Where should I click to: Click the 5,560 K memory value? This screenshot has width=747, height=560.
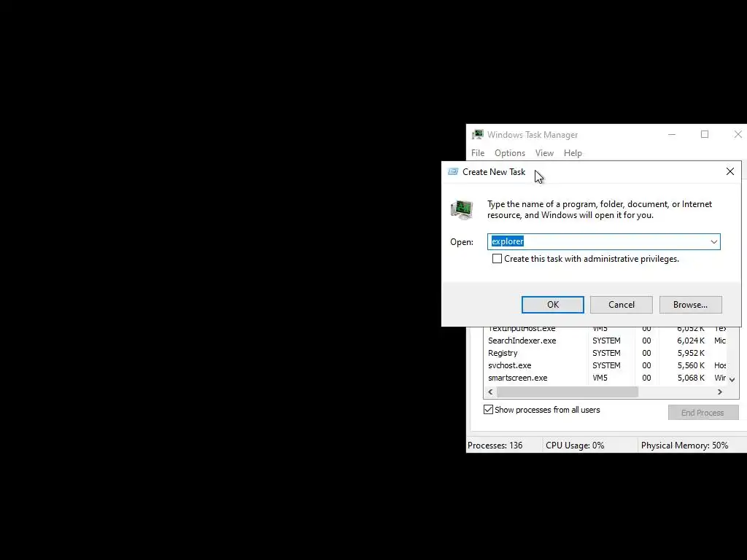tap(691, 365)
